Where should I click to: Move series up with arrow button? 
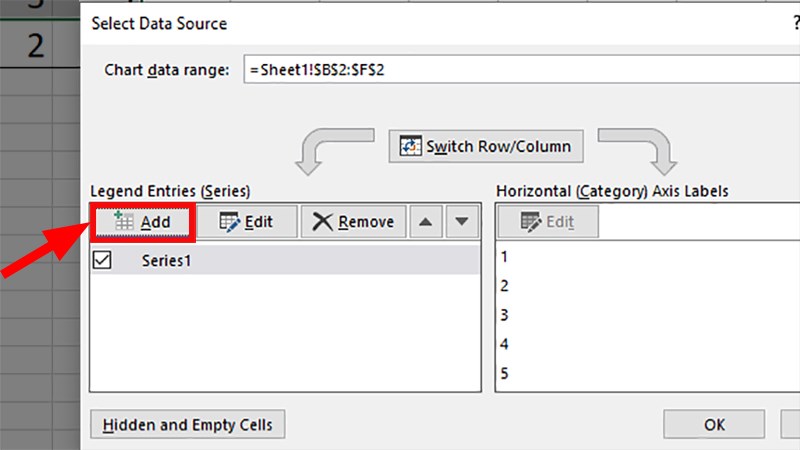[x=426, y=222]
